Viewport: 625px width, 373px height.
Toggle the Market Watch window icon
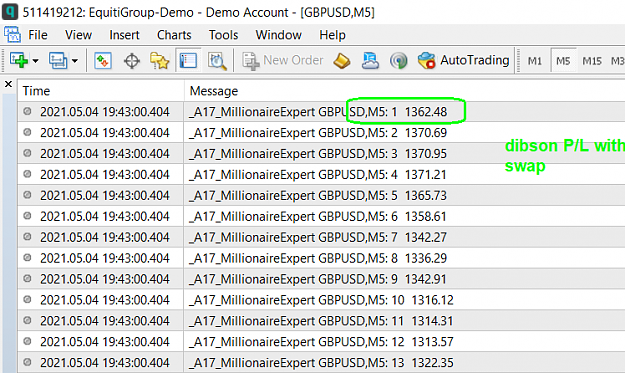[103, 61]
